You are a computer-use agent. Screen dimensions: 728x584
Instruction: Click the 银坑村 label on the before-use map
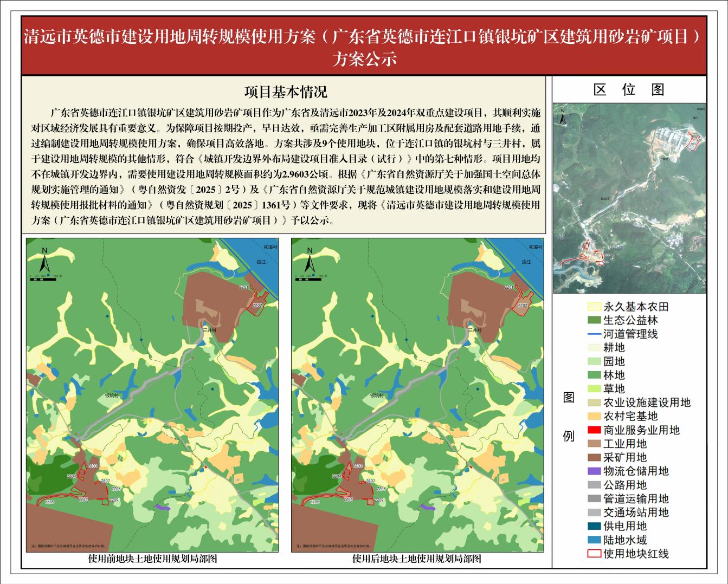pyautogui.click(x=112, y=395)
